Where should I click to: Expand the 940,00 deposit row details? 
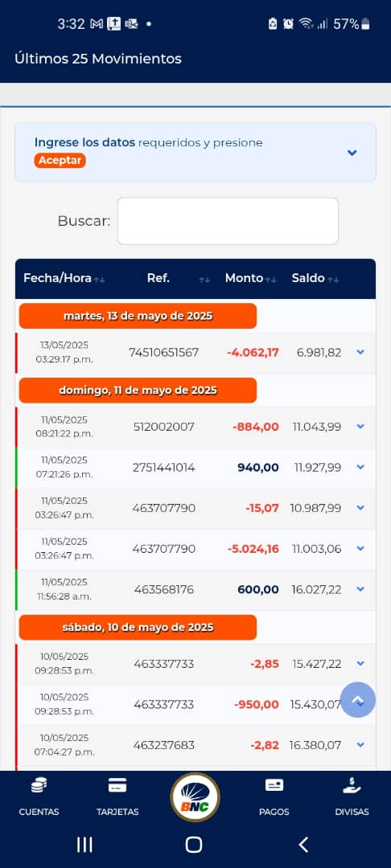click(360, 467)
